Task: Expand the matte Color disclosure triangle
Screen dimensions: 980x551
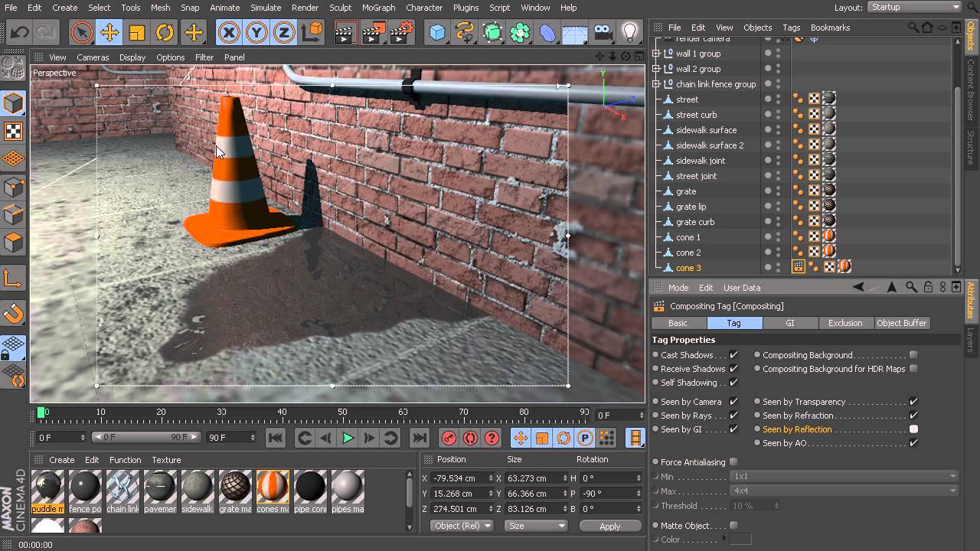Action: [724, 539]
